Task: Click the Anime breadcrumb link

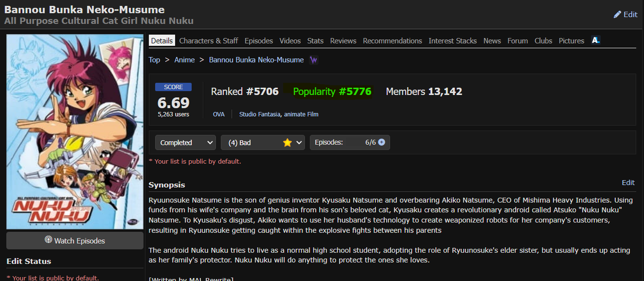Action: click(x=185, y=60)
